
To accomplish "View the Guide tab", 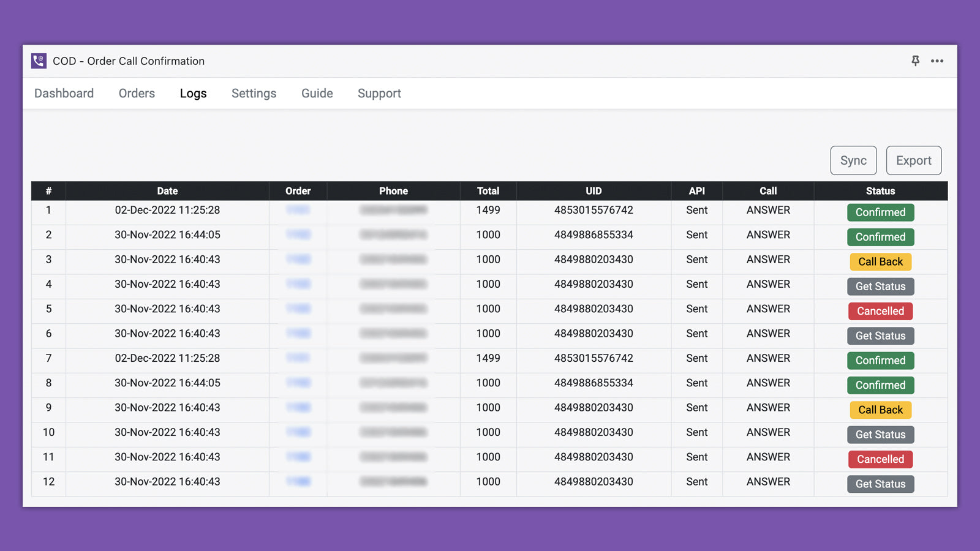I will point(317,93).
